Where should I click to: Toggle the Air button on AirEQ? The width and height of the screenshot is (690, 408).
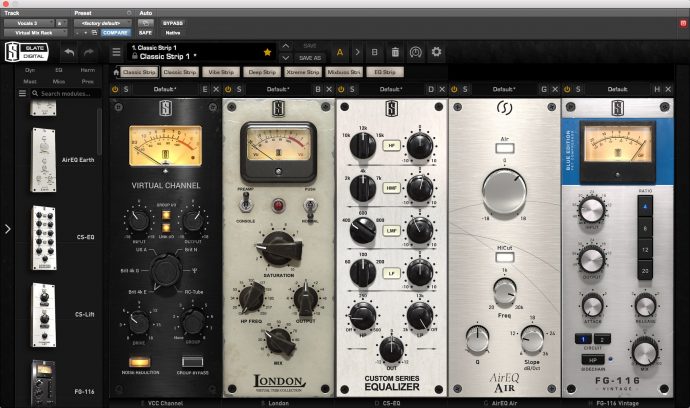pyautogui.click(x=505, y=148)
